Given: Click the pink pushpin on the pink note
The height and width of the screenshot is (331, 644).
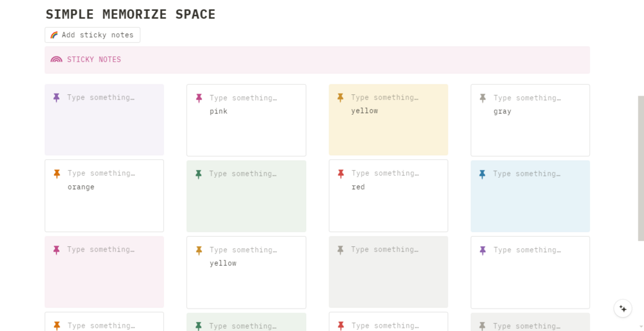Looking at the screenshot, I should [x=199, y=98].
